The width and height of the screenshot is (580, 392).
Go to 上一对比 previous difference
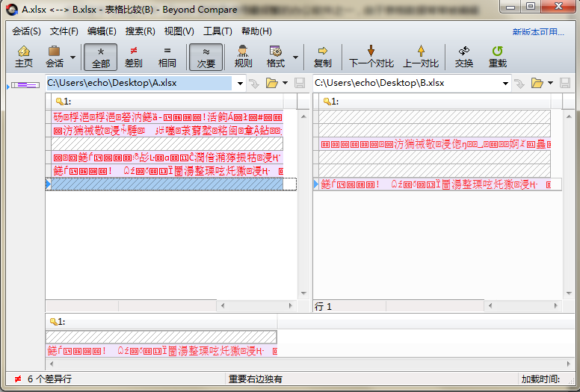[421, 57]
